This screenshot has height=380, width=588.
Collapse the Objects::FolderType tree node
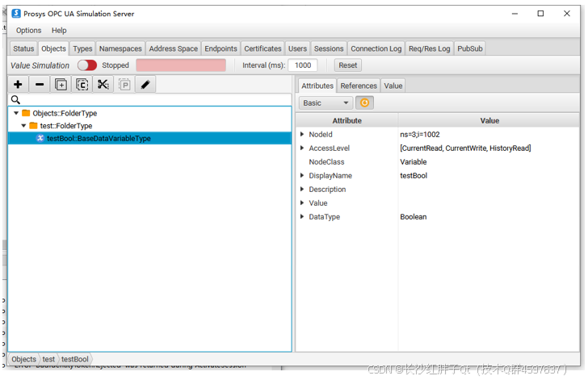tap(16, 114)
